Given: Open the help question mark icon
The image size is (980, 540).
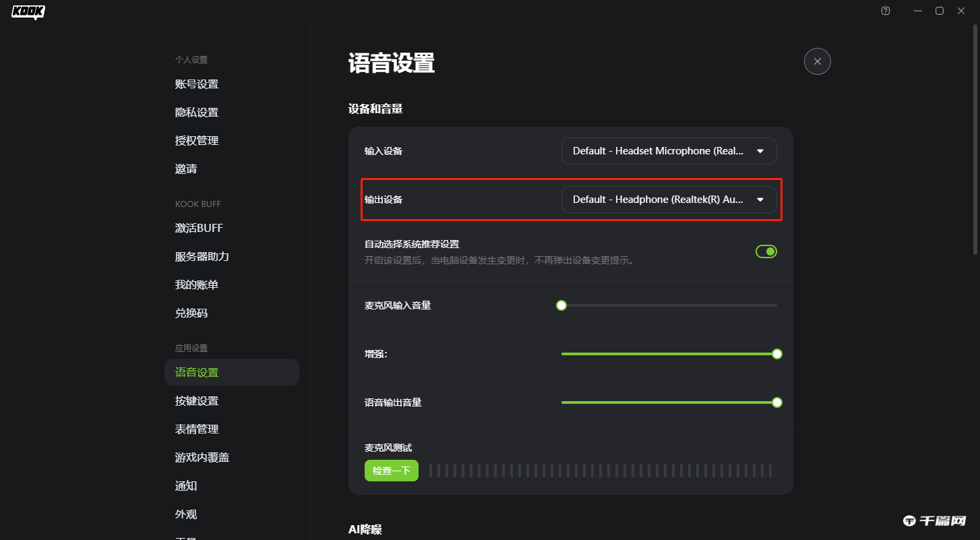Looking at the screenshot, I should pos(885,11).
